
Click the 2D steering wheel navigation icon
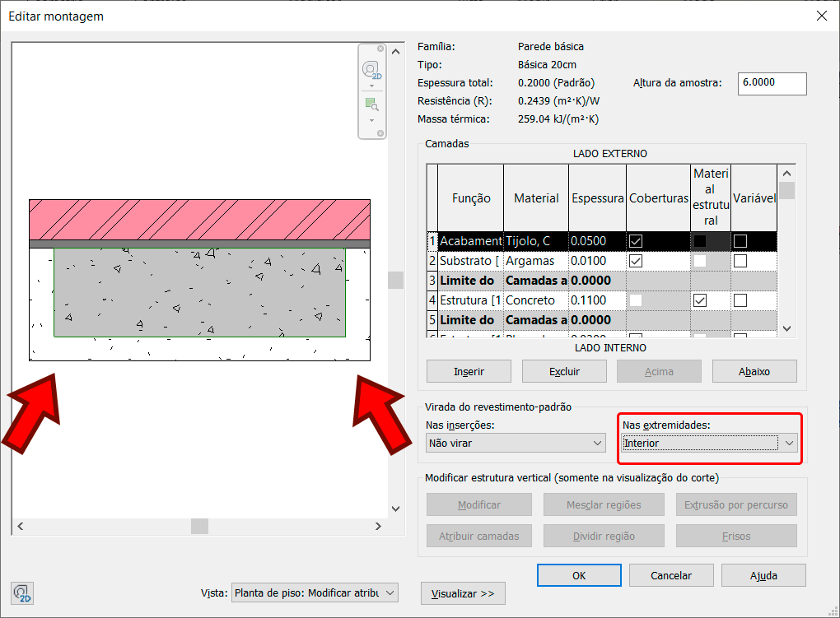(371, 70)
